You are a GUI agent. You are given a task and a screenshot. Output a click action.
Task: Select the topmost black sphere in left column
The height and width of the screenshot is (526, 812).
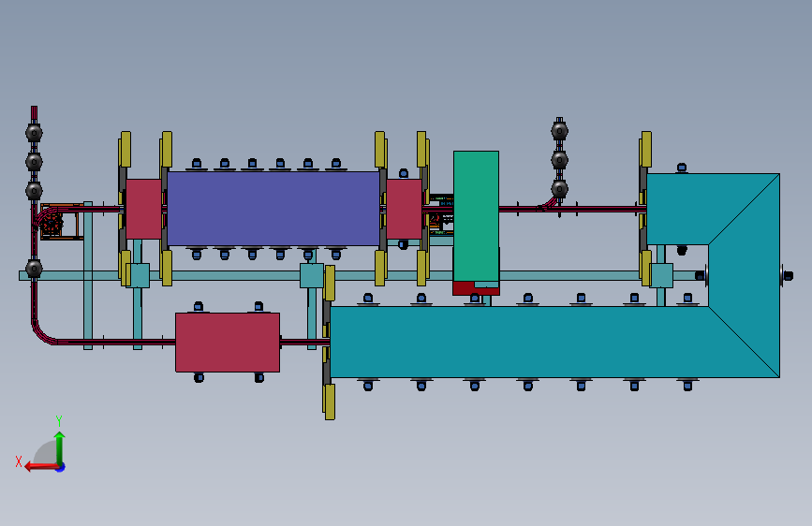34,133
